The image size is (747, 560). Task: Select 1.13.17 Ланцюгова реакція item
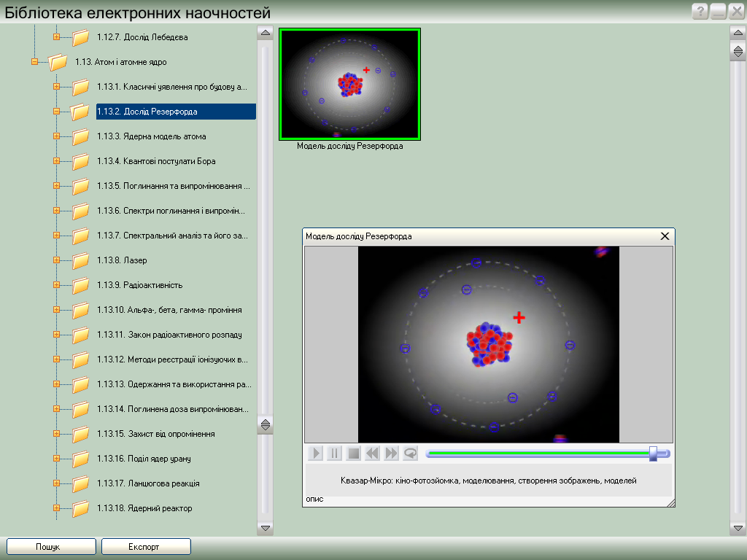(x=148, y=483)
